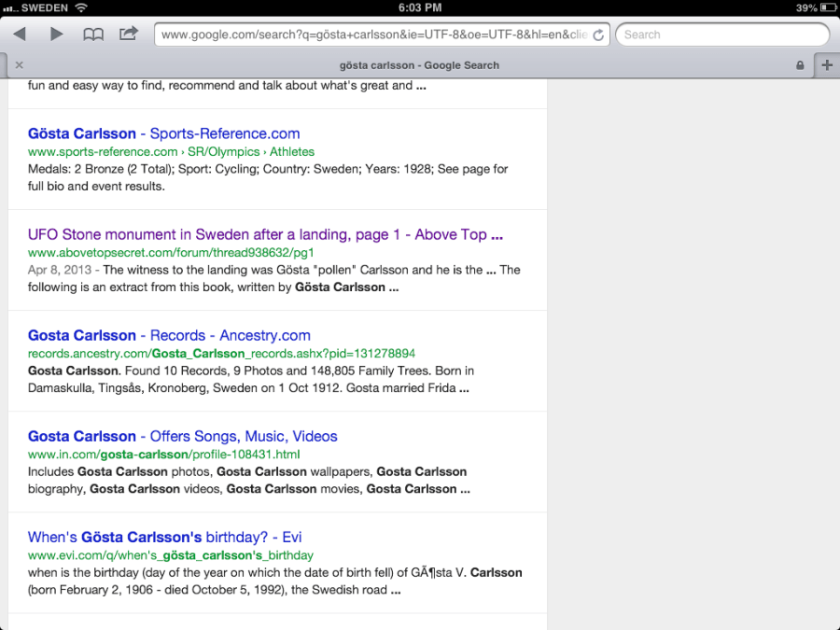The image size is (840, 630).
Task: Tap the Safari forward arrow
Action: (x=56, y=35)
